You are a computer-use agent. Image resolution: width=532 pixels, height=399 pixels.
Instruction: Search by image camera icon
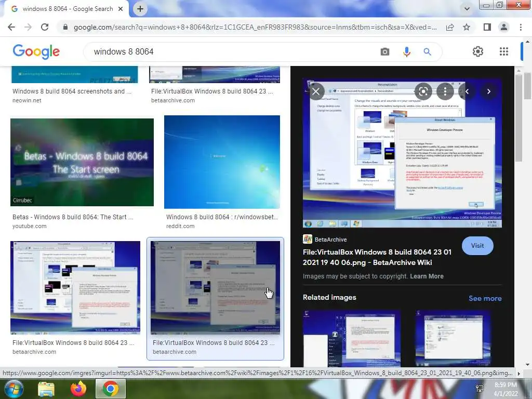point(385,51)
